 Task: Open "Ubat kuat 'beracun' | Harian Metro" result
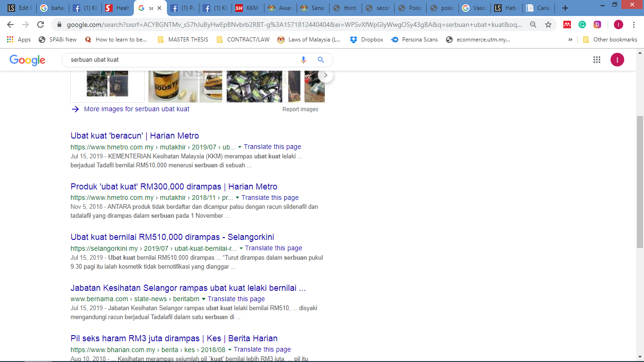[134, 136]
